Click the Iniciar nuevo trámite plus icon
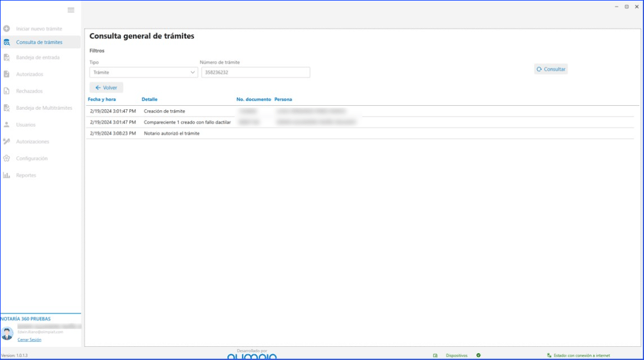Screen dimensions: 644x360 point(7,29)
